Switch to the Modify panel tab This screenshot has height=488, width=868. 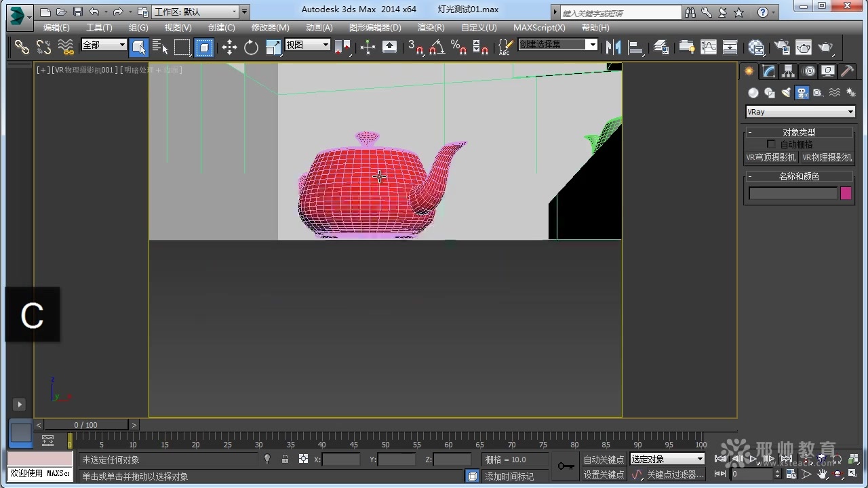[x=768, y=71]
